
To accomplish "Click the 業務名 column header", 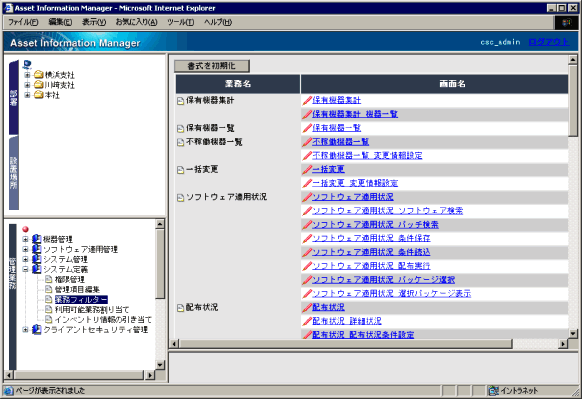I will click(238, 84).
